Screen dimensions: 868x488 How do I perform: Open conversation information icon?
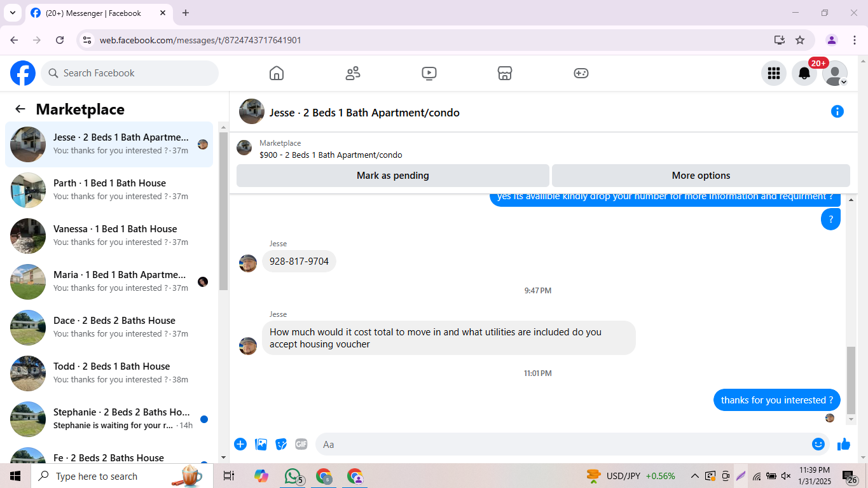pyautogui.click(x=837, y=112)
